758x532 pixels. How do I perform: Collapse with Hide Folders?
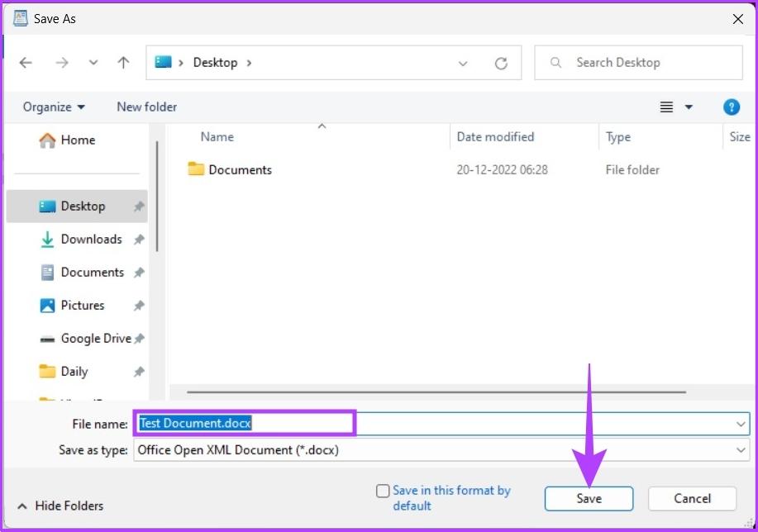tap(60, 506)
